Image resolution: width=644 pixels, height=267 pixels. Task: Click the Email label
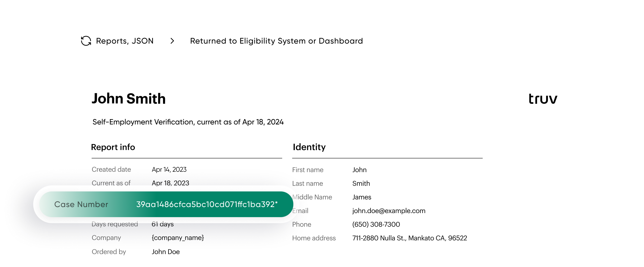300,211
